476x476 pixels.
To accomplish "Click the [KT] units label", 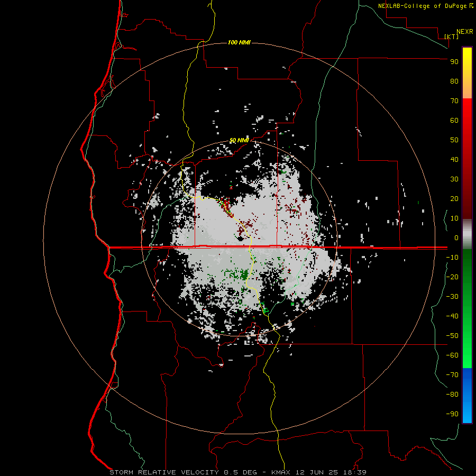I will [452, 36].
